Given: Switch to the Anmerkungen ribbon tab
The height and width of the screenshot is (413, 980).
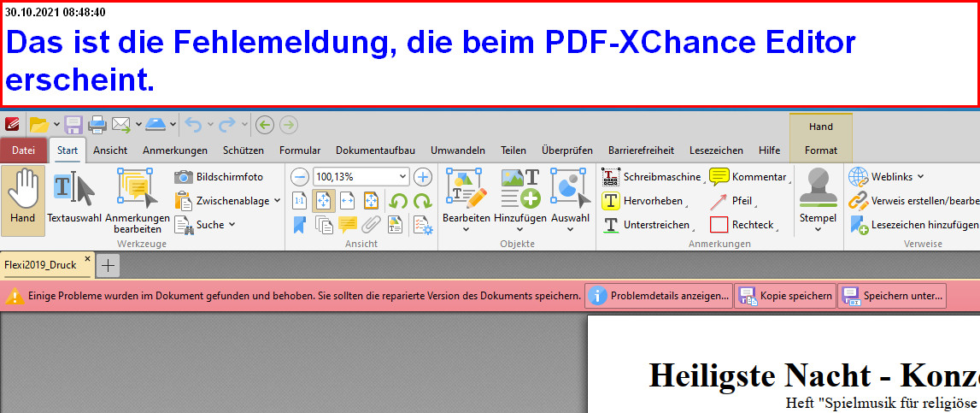Looking at the screenshot, I should pos(175,150).
